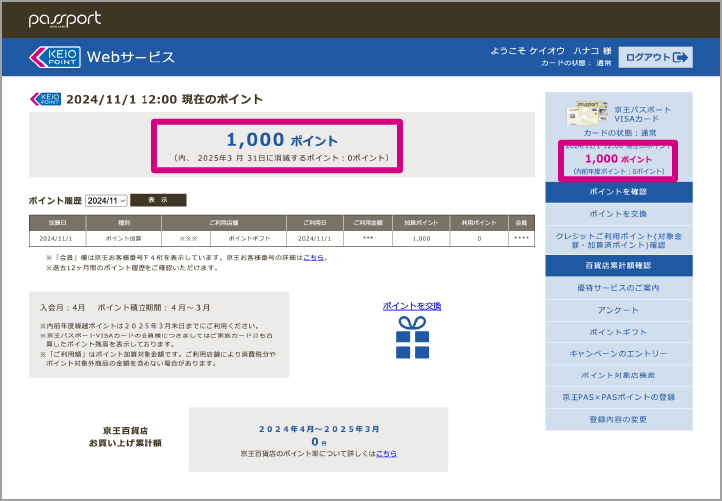The width and height of the screenshot is (722, 501).
Task: Open 優待サービスのご案内 sidebar item
Action: [618, 288]
